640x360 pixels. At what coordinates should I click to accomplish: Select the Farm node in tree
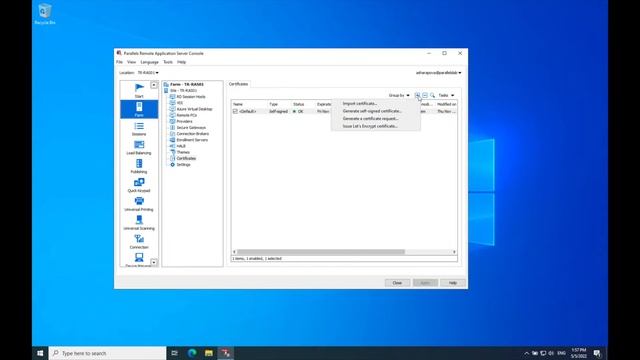187,84
